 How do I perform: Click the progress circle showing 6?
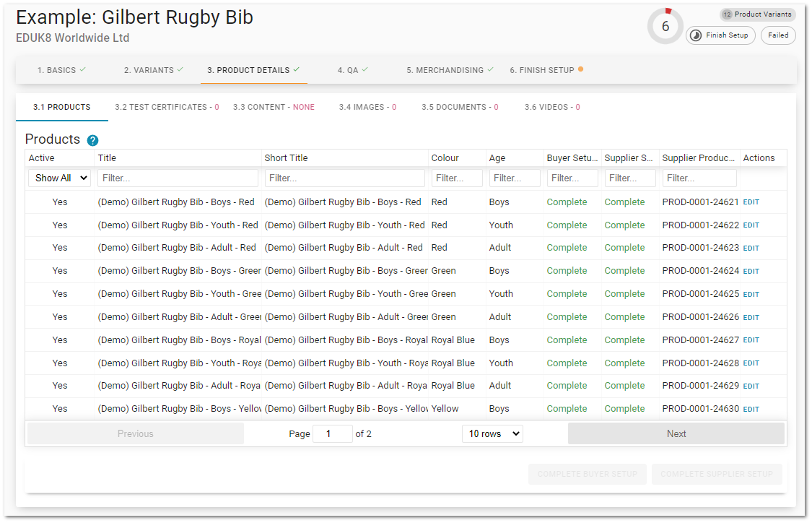point(665,26)
